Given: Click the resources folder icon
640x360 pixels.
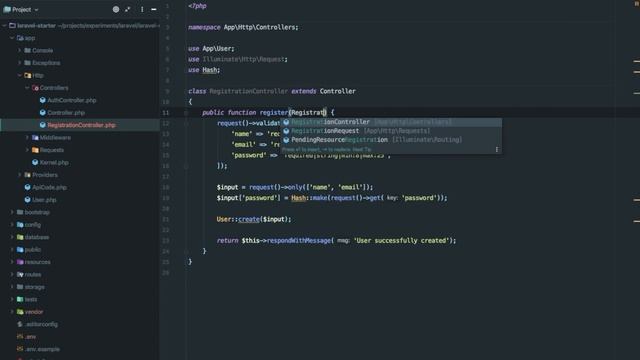Looking at the screenshot, I should [20, 262].
